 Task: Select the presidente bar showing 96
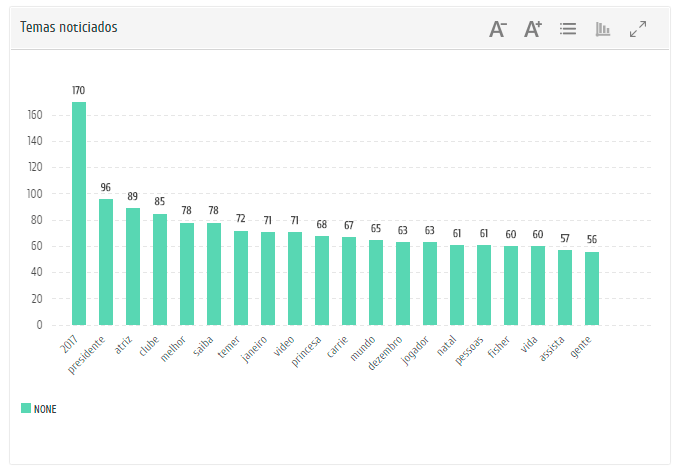point(106,262)
